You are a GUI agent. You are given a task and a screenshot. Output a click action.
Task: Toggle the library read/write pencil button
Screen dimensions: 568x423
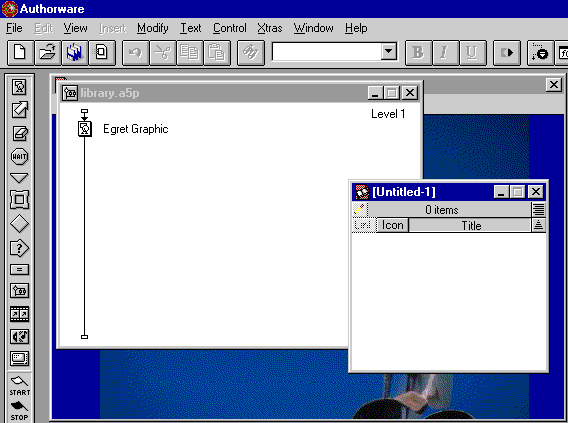click(360, 209)
